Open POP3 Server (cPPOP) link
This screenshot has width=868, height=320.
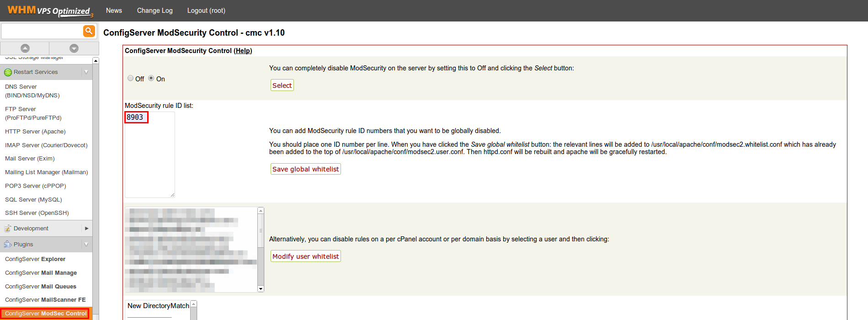pyautogui.click(x=36, y=186)
